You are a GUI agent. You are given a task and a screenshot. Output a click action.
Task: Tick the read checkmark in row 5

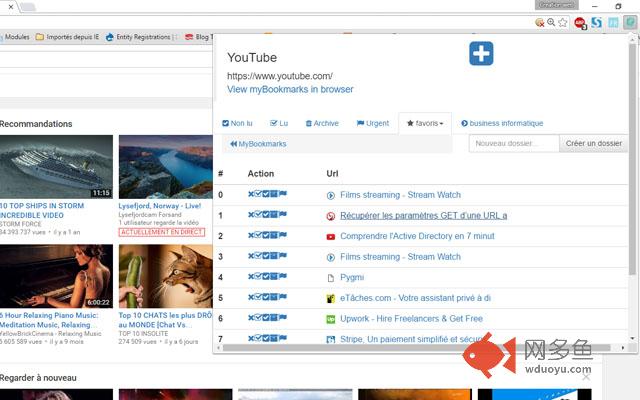(x=259, y=298)
